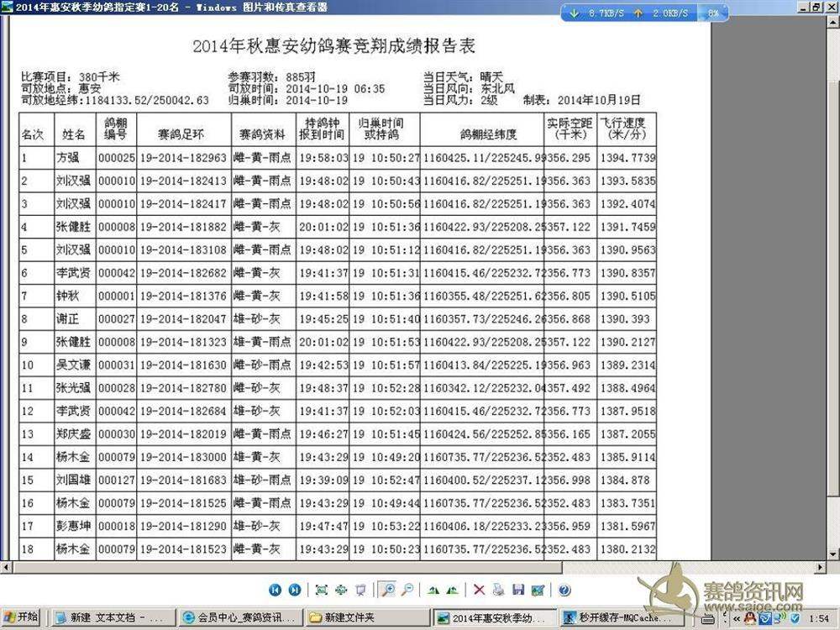Delete the image with red X
The height and width of the screenshot is (630, 840).
(x=479, y=590)
